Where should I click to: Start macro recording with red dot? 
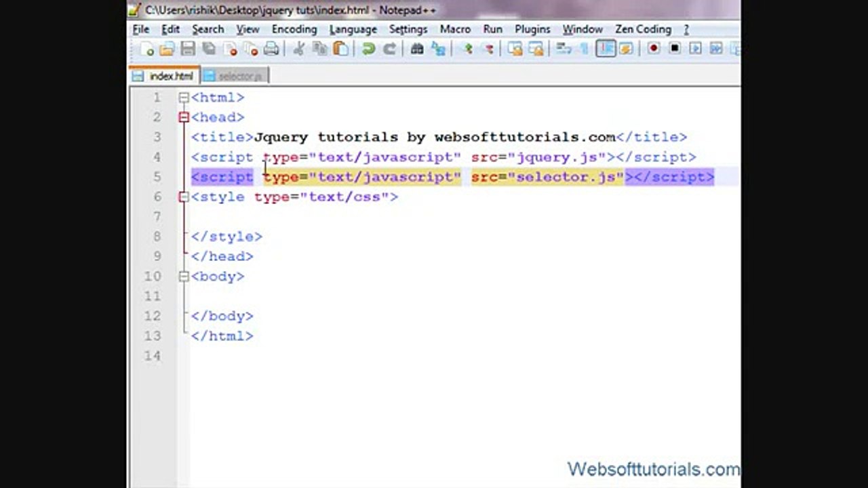click(x=654, y=49)
